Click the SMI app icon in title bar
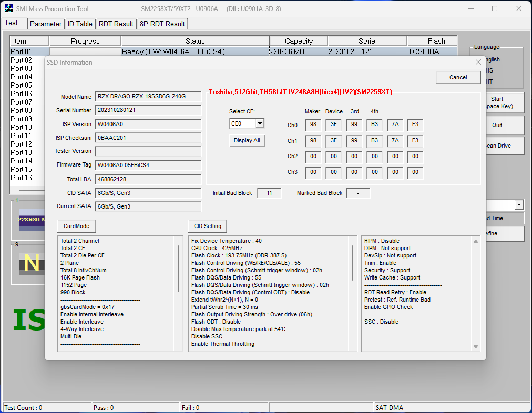The image size is (532, 413). coord(8,8)
